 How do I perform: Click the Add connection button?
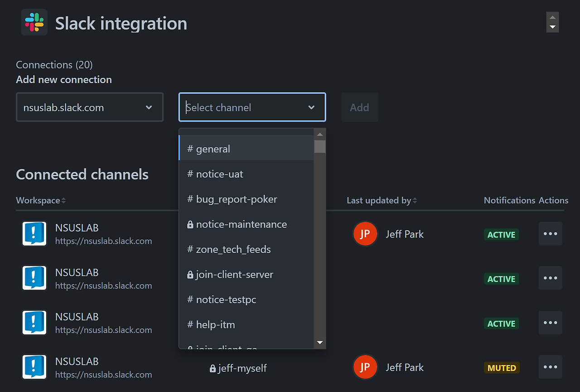[359, 107]
